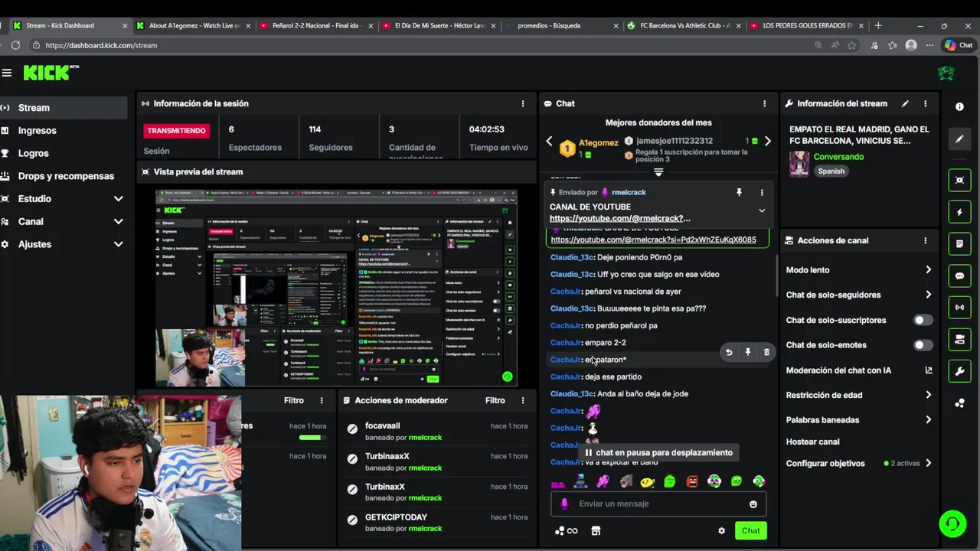This screenshot has height=551, width=980.
Task: Click the info icon in right sidebar
Action: [959, 107]
